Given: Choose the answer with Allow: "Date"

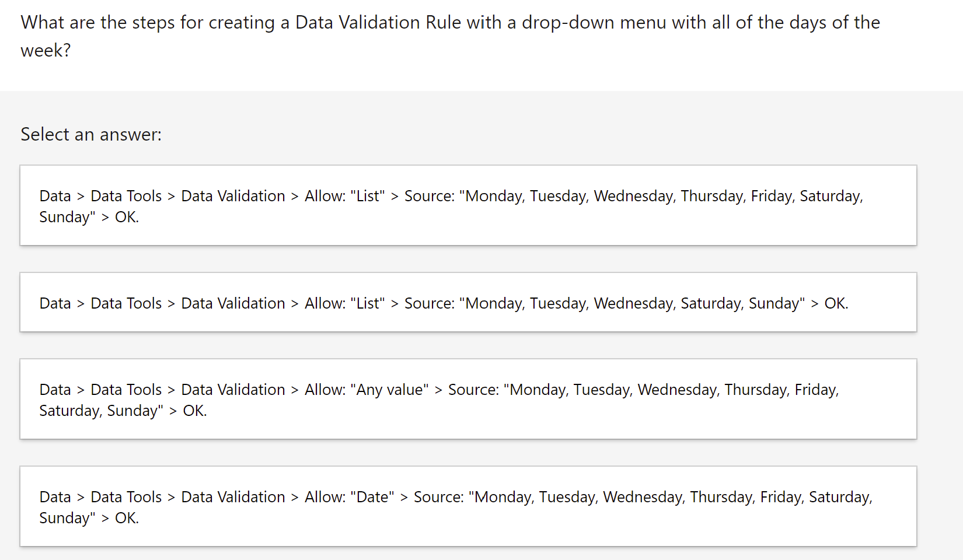Looking at the screenshot, I should [468, 506].
